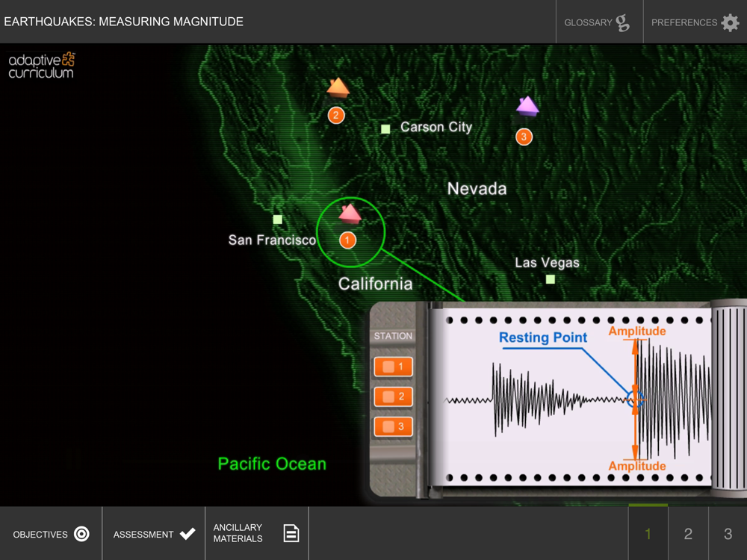Click the upper Amplitude label
747x560 pixels.
pyautogui.click(x=637, y=331)
